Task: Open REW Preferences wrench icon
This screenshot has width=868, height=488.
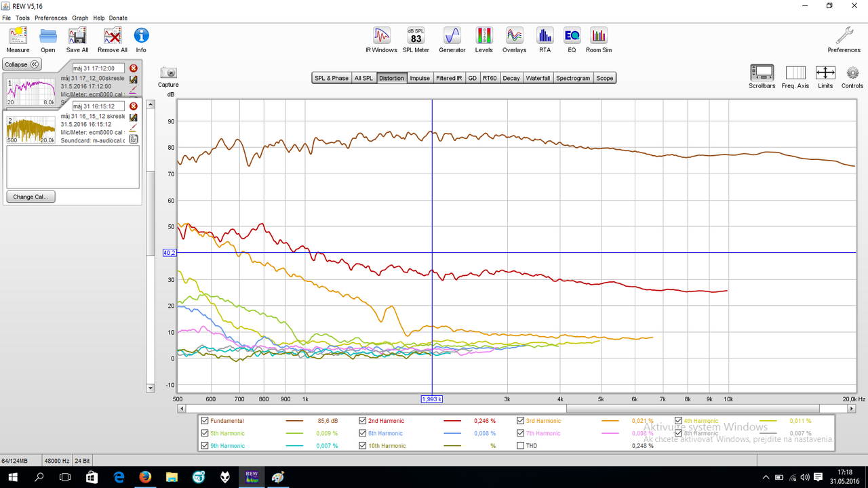Action: point(844,40)
